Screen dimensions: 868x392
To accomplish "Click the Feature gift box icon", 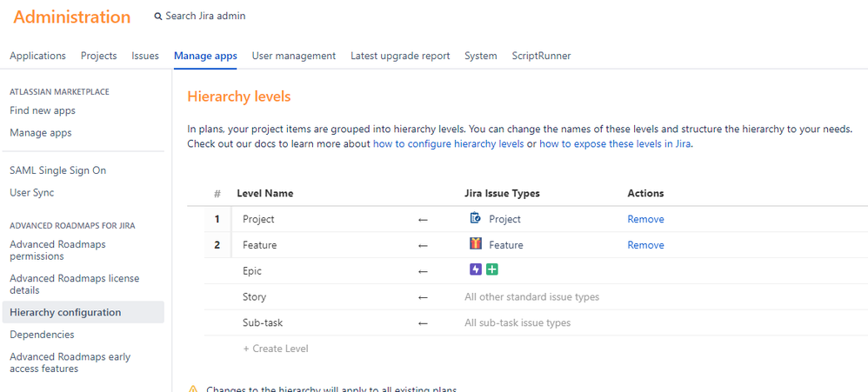I will (476, 244).
